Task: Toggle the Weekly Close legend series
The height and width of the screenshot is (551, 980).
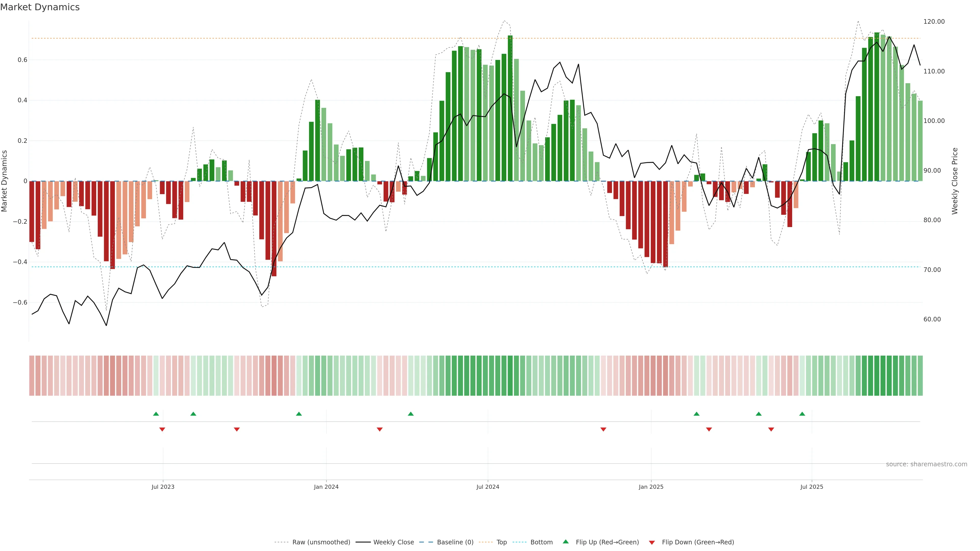Action: (393, 542)
